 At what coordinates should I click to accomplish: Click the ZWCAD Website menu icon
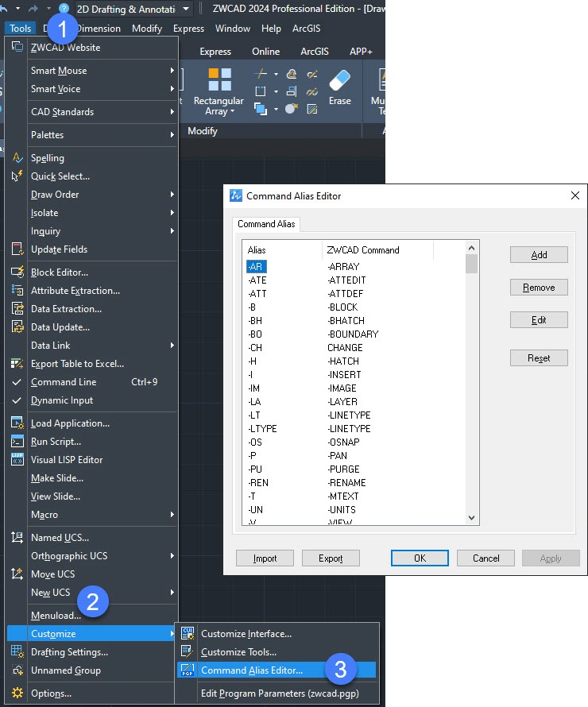pyautogui.click(x=17, y=47)
